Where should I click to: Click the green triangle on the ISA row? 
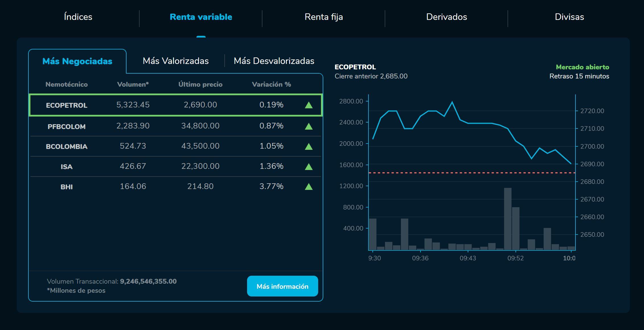[308, 166]
